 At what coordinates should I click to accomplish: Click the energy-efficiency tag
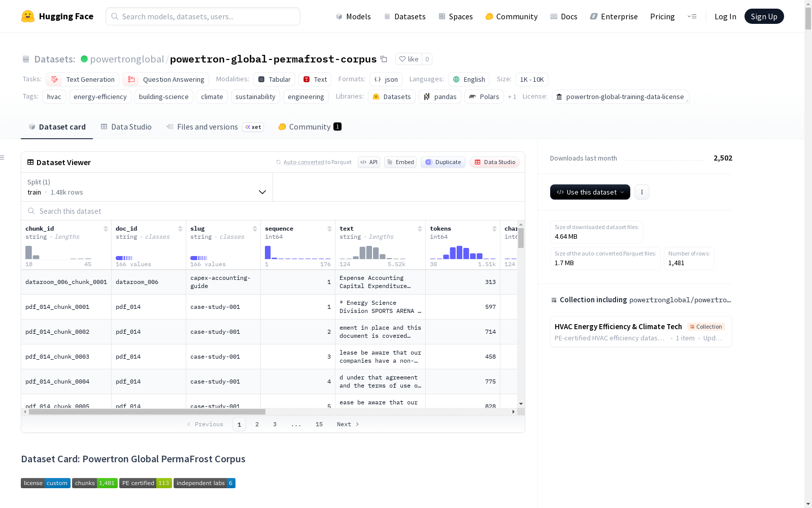point(100,97)
